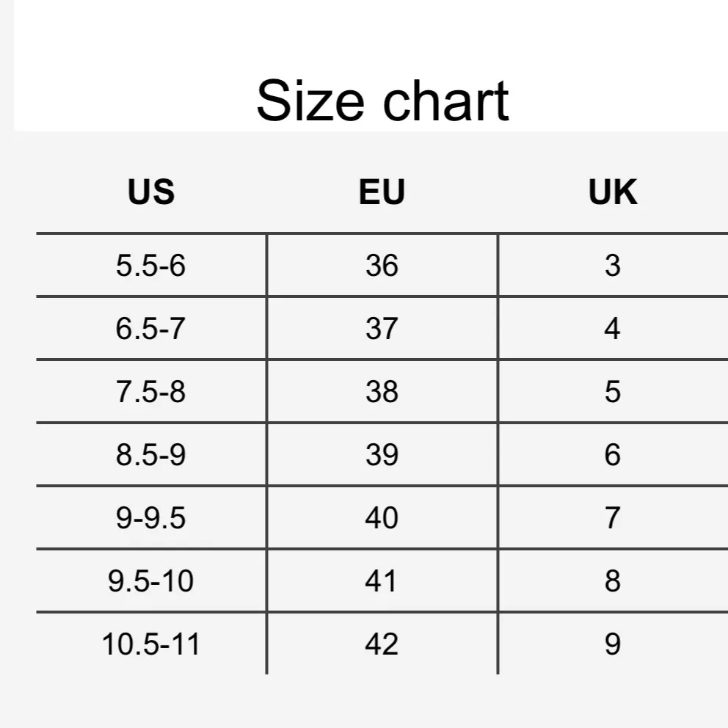Click the EU size 36 cell
Screen dimensions: 728x728
point(382,266)
